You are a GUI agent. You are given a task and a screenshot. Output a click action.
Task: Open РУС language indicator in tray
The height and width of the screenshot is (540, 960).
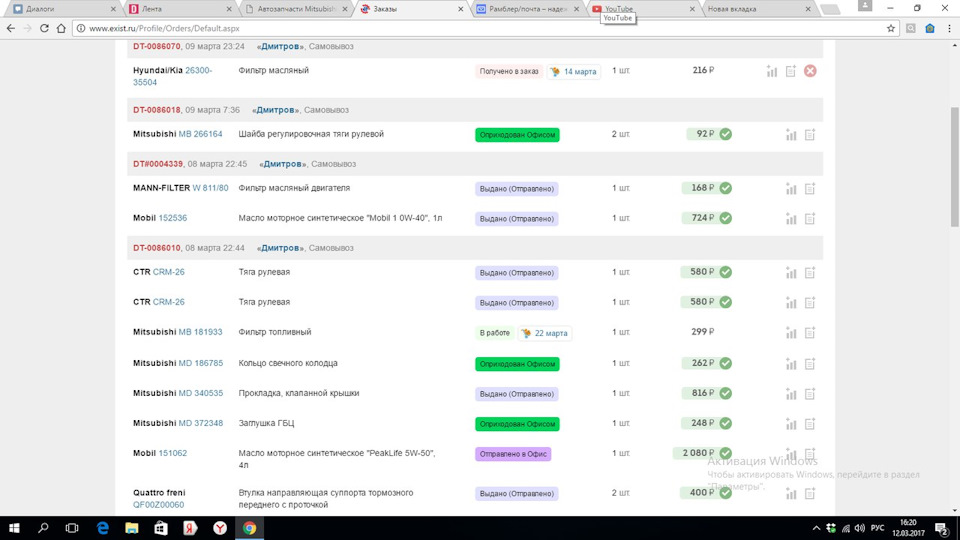(x=877, y=528)
